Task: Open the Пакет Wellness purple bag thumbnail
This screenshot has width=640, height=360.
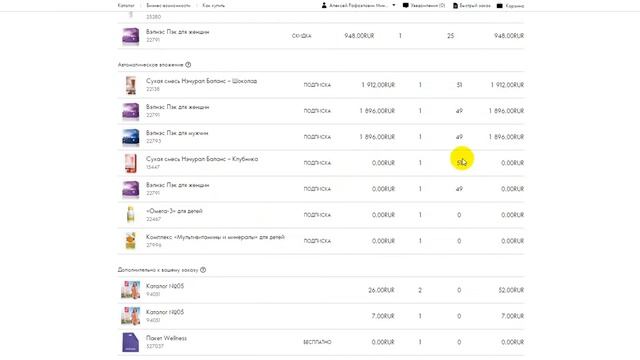Action: [131, 342]
